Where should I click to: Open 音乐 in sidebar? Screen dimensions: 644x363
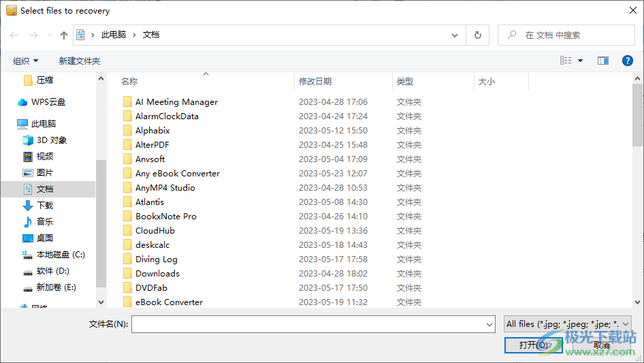(38, 222)
